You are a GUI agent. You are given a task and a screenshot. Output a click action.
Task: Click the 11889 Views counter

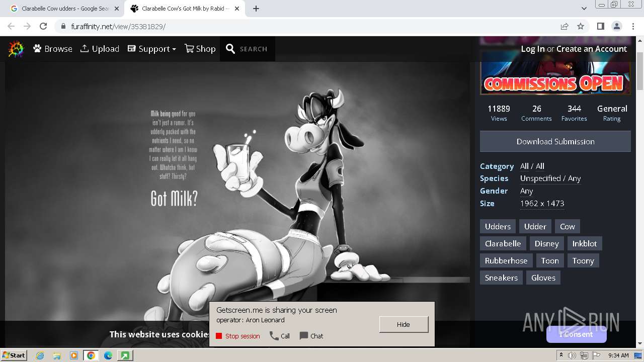[499, 113]
